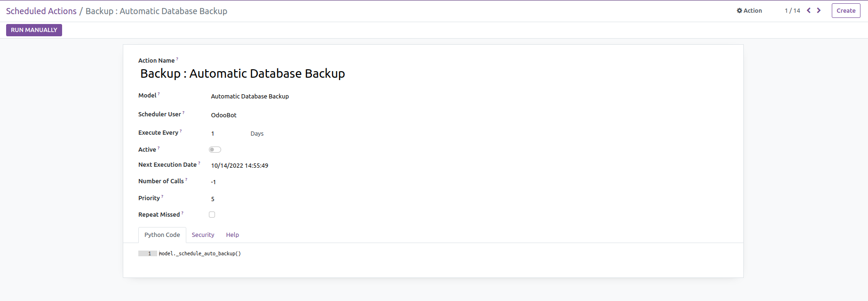Screen dimensions: 868x301
Task: Click the record pager 1 / 14
Action: tap(792, 11)
